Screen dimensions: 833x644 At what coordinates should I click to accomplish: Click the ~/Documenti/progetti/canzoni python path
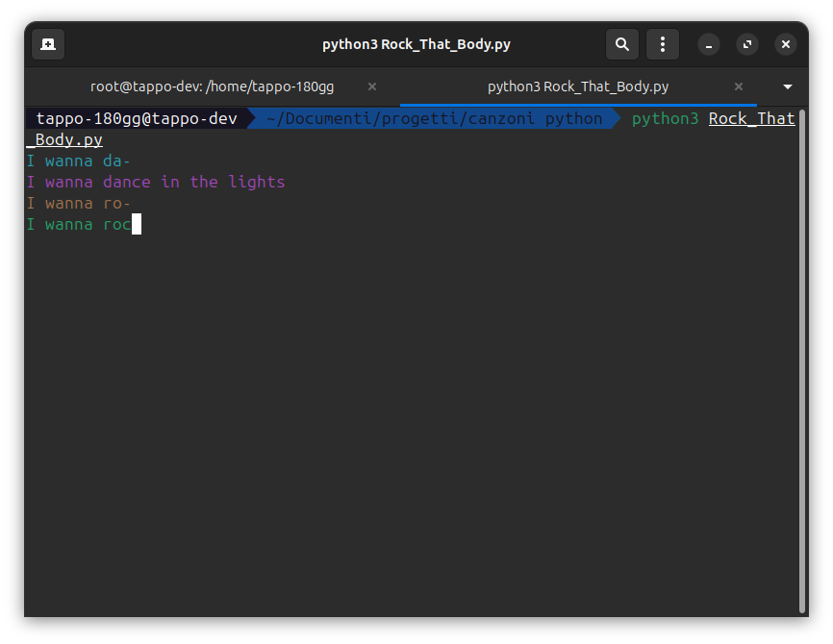click(434, 118)
